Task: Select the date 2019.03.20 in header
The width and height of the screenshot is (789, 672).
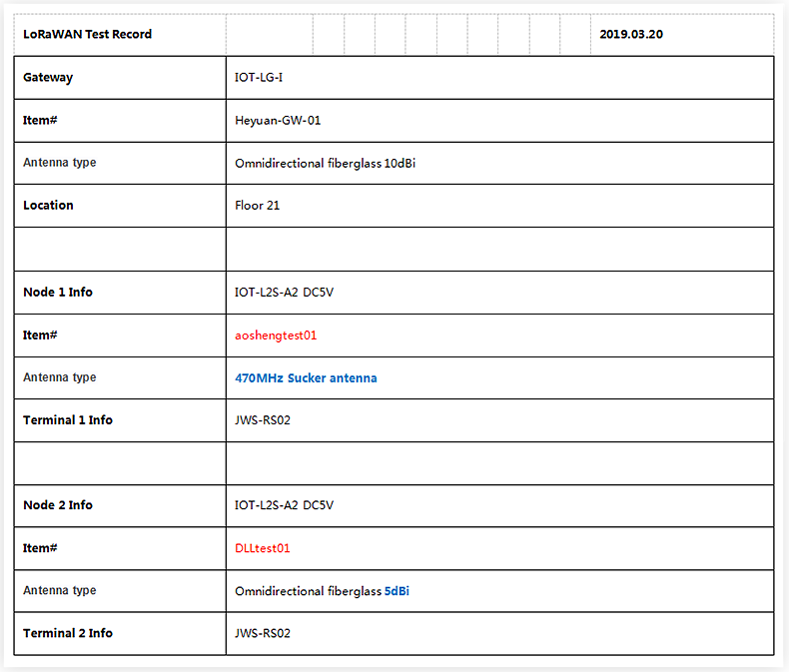Action: [x=631, y=34]
